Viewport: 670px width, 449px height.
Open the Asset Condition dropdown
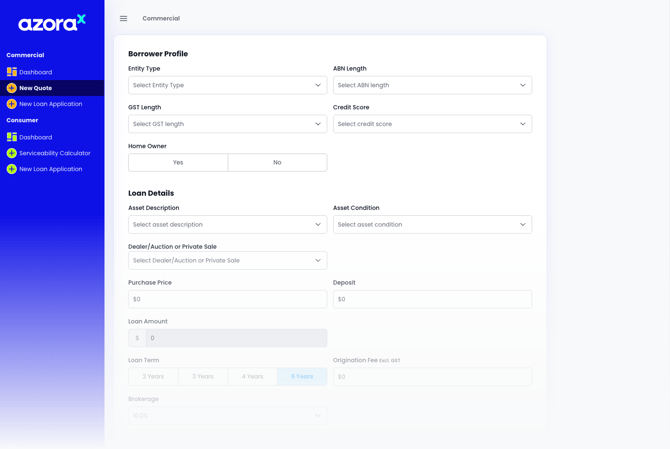432,225
